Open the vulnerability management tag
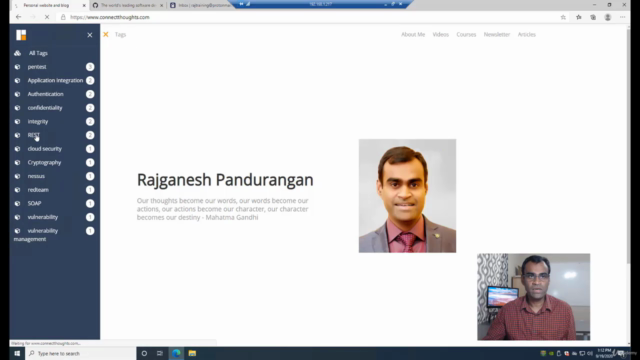Image resolution: width=640 pixels, height=360 pixels. click(x=36, y=235)
